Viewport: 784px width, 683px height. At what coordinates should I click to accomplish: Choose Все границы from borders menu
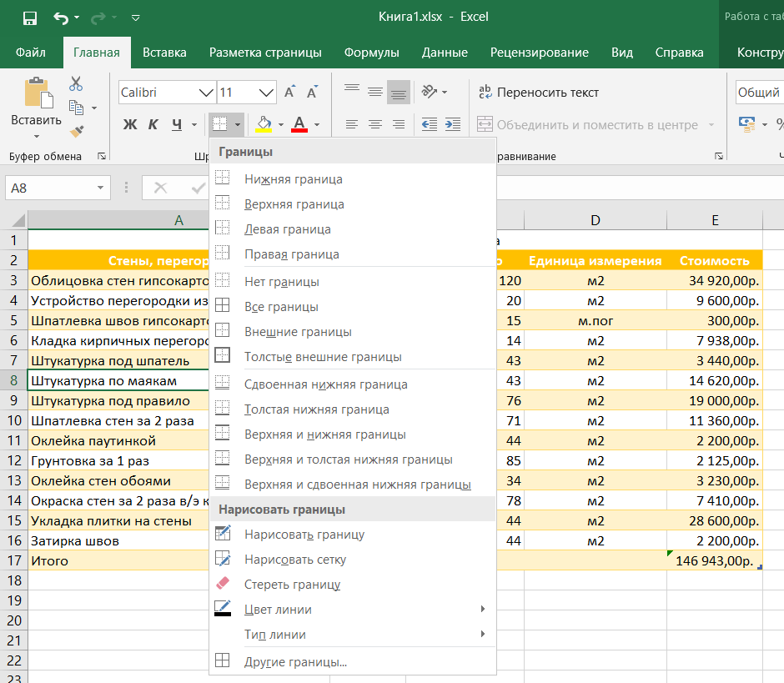281,307
